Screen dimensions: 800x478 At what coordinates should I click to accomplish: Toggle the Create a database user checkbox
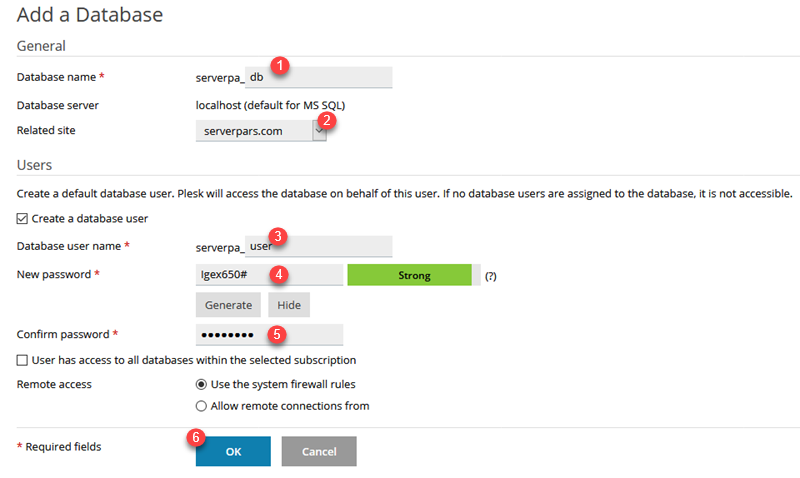[22, 219]
